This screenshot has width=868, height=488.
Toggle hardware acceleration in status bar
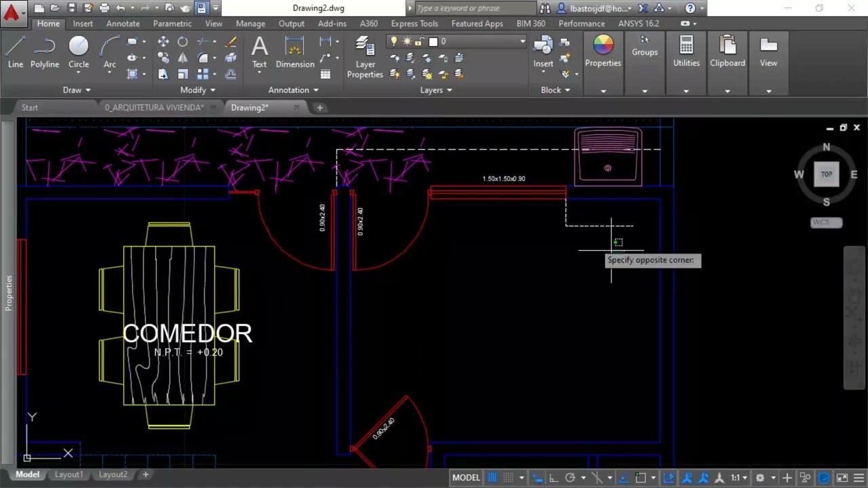[824, 478]
